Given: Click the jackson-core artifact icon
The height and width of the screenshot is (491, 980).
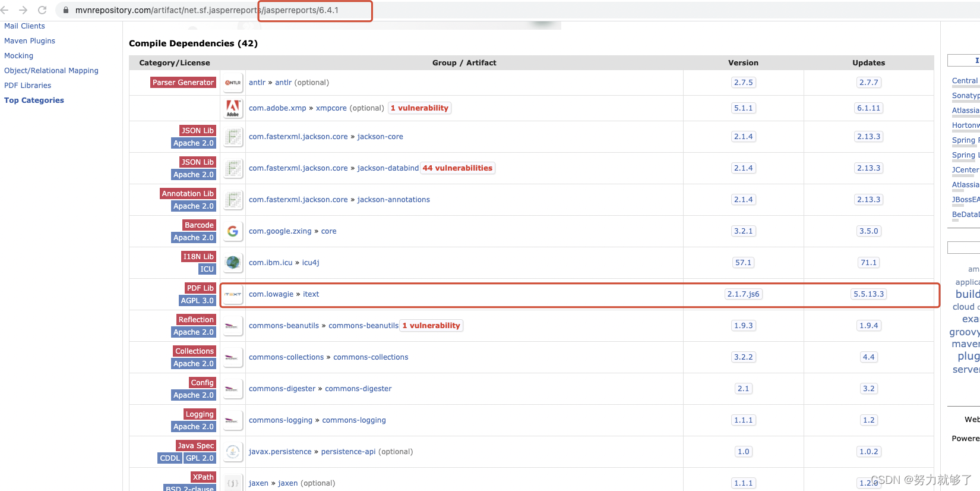Looking at the screenshot, I should 233,137.
